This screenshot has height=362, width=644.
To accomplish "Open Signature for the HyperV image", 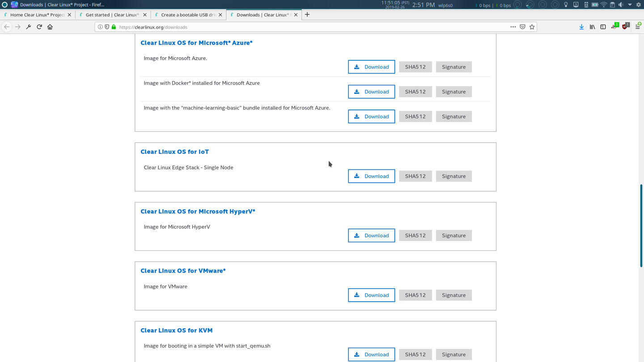I will [x=453, y=236].
